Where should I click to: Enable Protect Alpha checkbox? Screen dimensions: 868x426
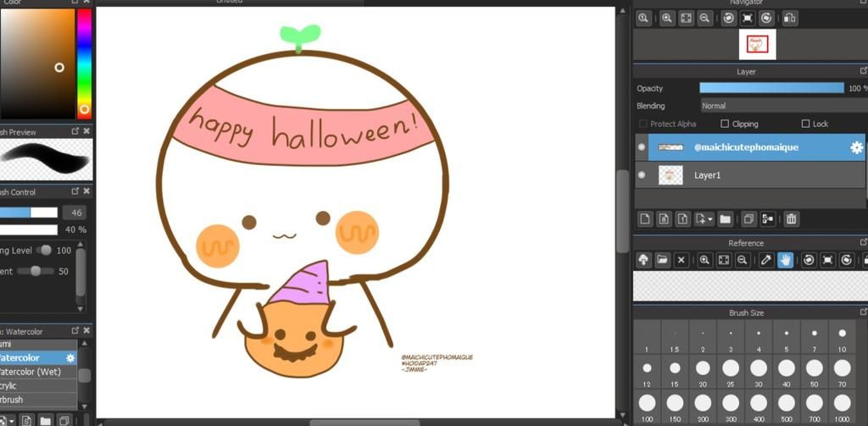tap(643, 124)
